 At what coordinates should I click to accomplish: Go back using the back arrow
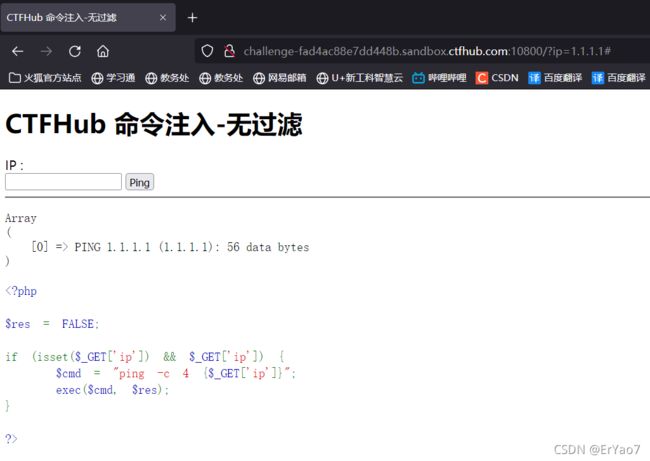point(17,51)
